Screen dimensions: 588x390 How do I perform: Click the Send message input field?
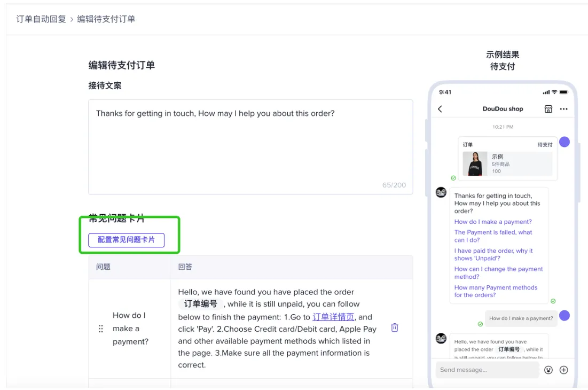(x=487, y=370)
